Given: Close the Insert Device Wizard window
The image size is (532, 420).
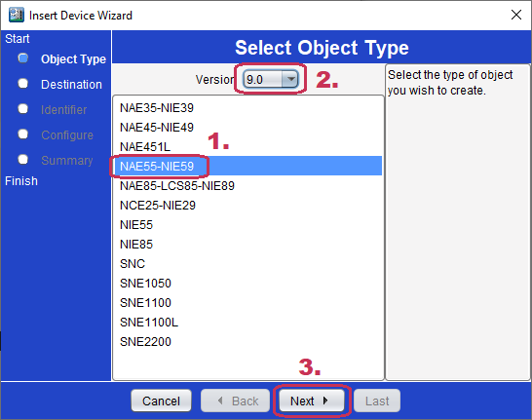Looking at the screenshot, I should pyautogui.click(x=516, y=15).
